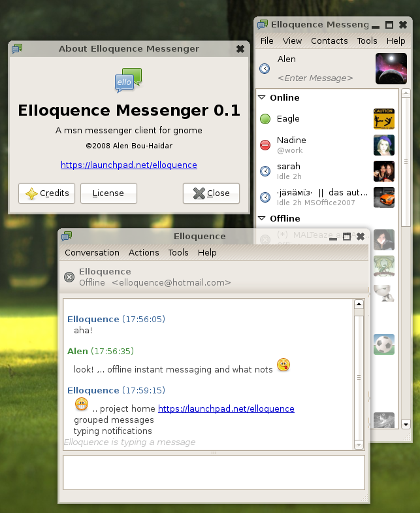Collapse the Offline contacts group

click(x=262, y=218)
